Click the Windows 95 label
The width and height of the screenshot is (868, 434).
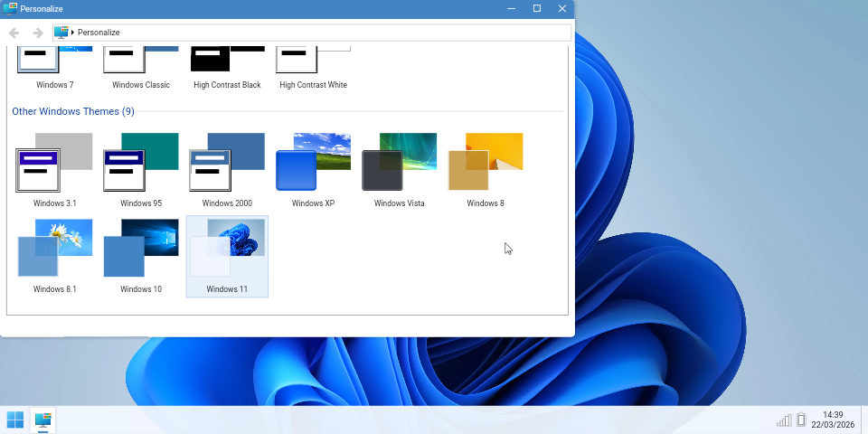[141, 203]
